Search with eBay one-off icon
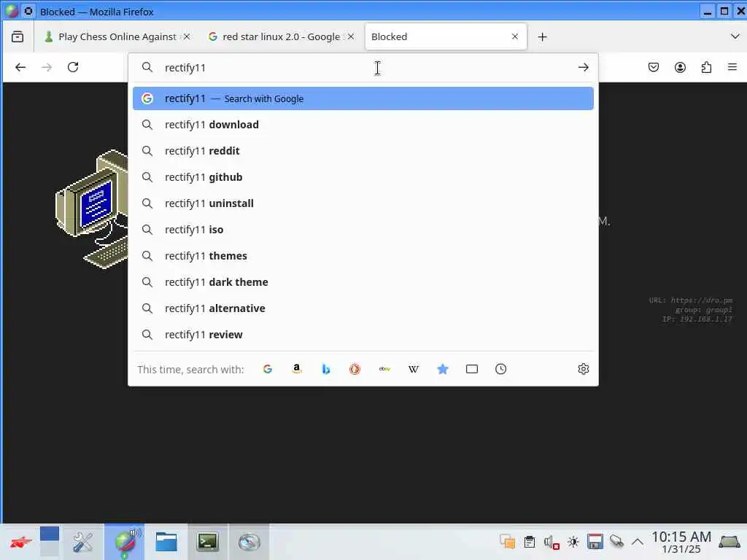 tap(384, 369)
